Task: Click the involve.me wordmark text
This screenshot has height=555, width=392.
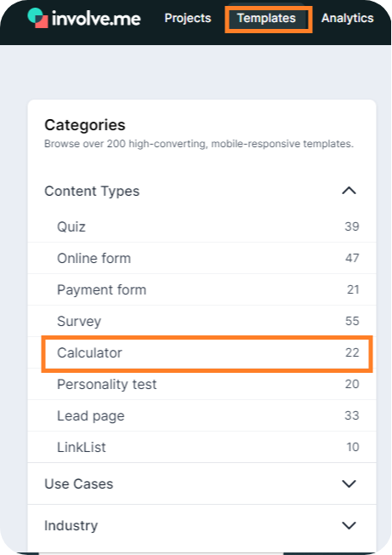Action: coord(96,19)
